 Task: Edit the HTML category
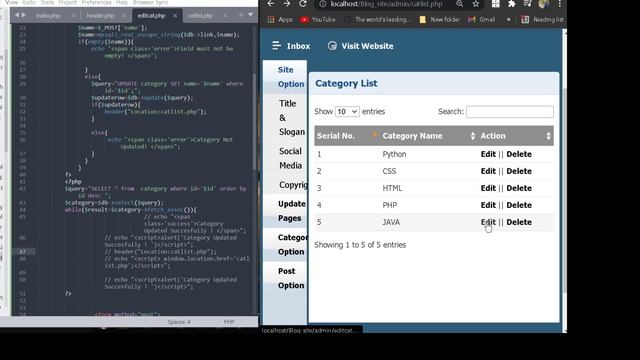[488, 188]
